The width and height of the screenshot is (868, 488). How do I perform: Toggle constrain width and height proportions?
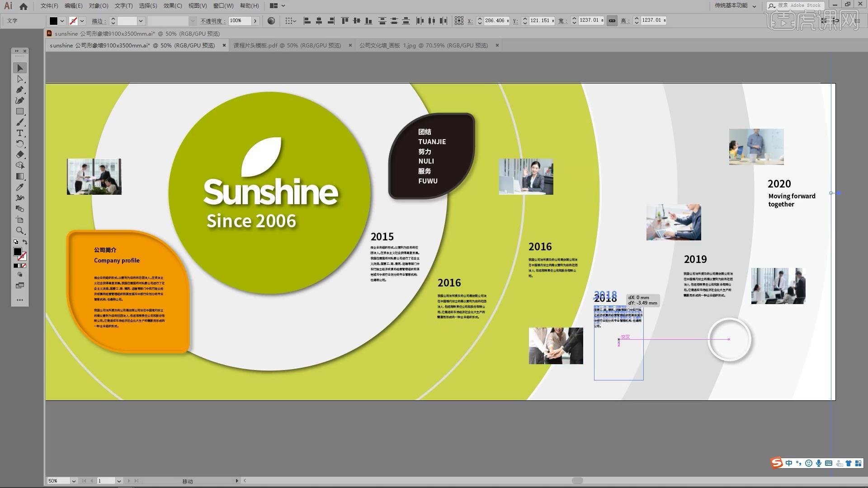click(612, 21)
